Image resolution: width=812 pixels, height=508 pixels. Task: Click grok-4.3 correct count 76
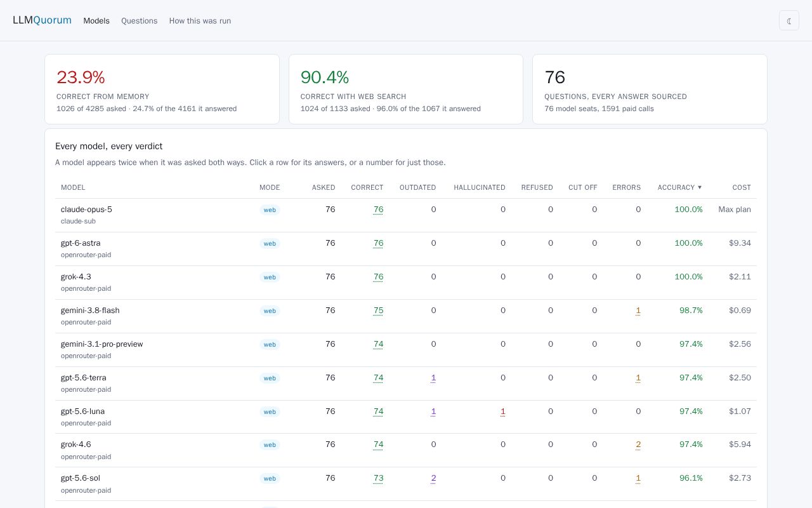[x=378, y=277]
